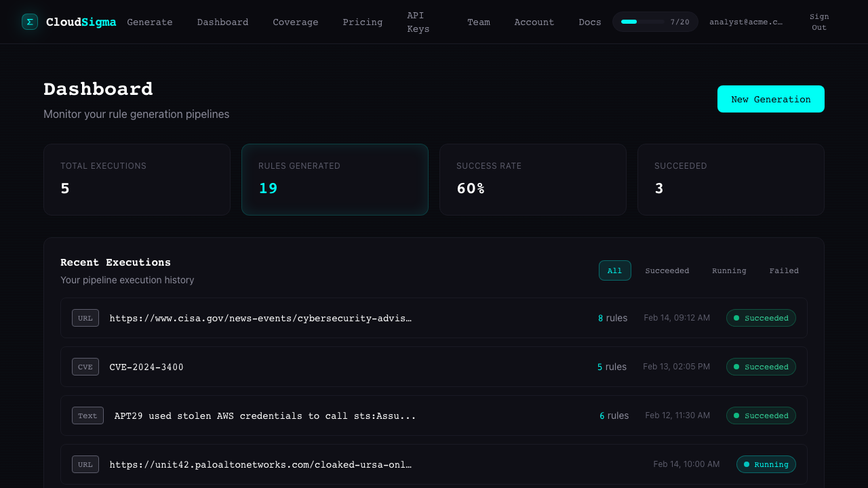
Task: Click the Text badge on the APT29 row
Action: click(87, 415)
